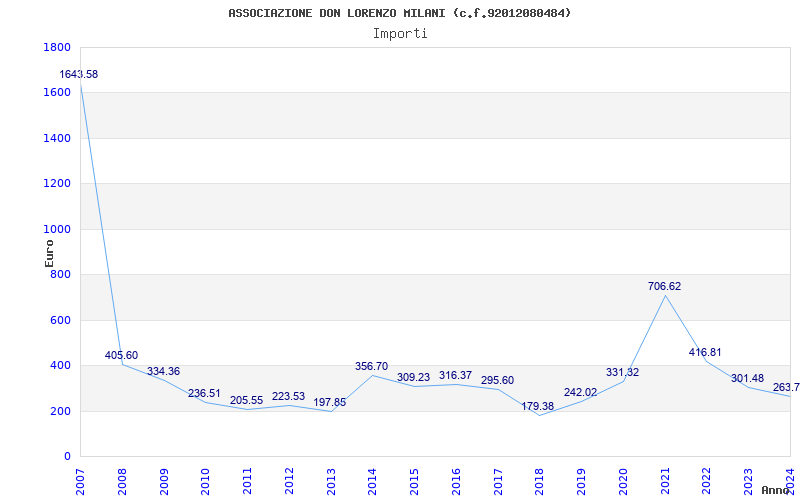Select the 197.85 data label
Screen dimensions: 800x500
point(330,402)
